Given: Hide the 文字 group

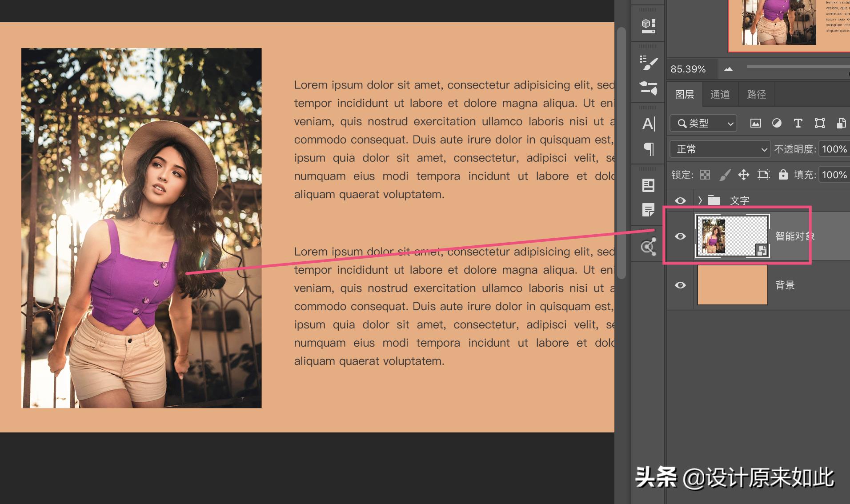Looking at the screenshot, I should pos(680,200).
